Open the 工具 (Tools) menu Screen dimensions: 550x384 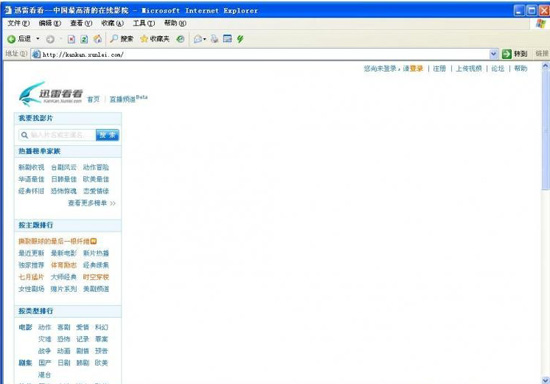click(x=144, y=23)
